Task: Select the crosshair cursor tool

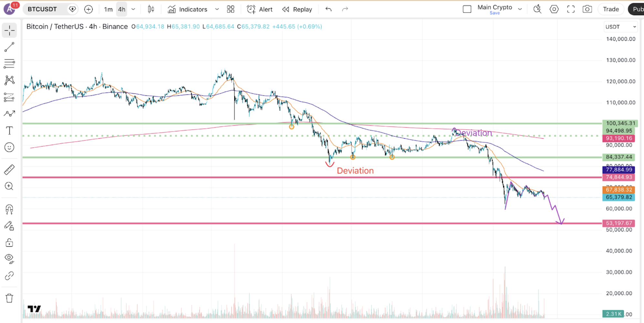Action: pos(9,30)
